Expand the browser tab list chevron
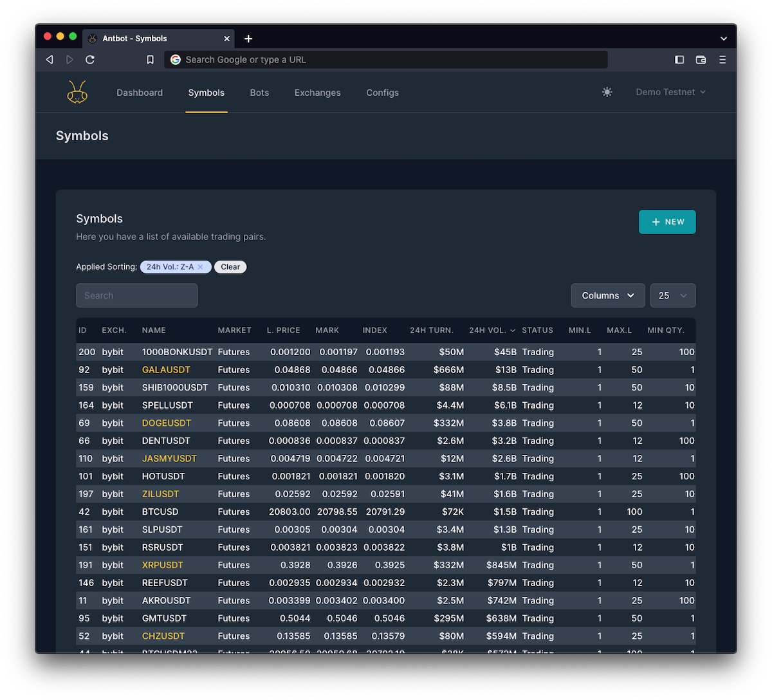This screenshot has height=700, width=772. tap(724, 39)
